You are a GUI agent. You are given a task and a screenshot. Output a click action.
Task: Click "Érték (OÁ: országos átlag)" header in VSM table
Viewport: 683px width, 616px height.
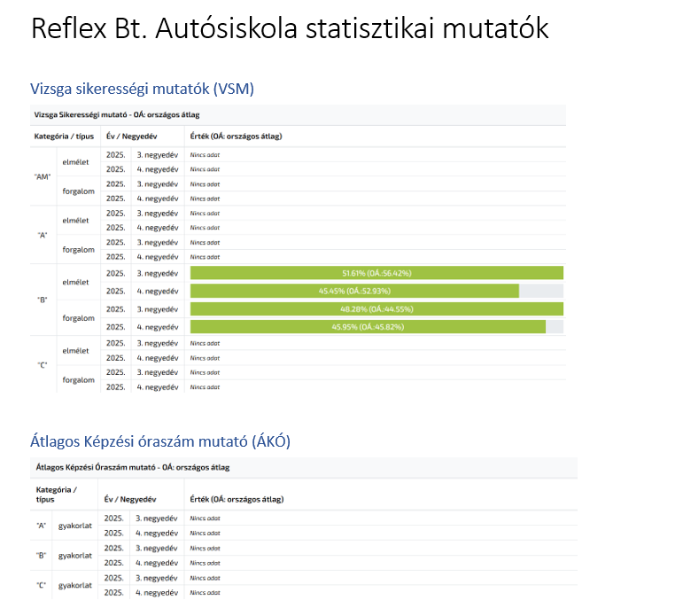238,136
